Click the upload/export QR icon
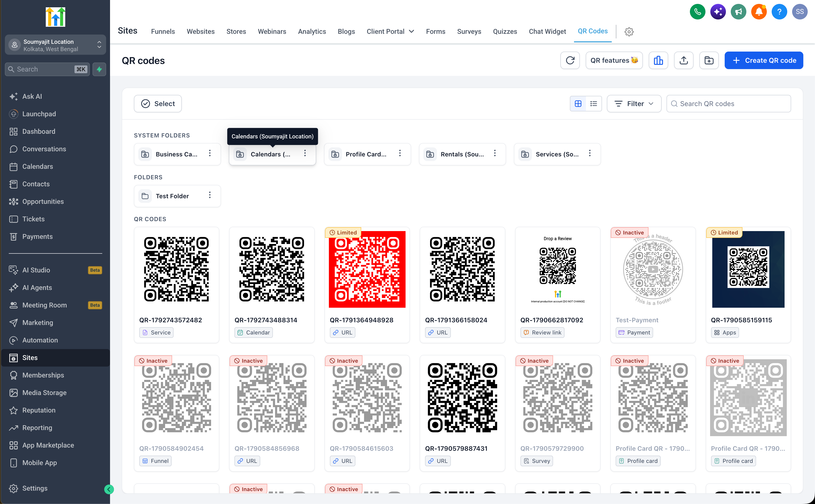 click(x=683, y=60)
